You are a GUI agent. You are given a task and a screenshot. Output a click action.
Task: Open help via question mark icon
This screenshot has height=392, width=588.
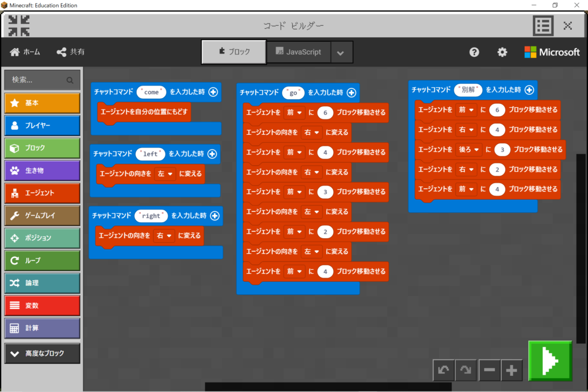pos(474,52)
